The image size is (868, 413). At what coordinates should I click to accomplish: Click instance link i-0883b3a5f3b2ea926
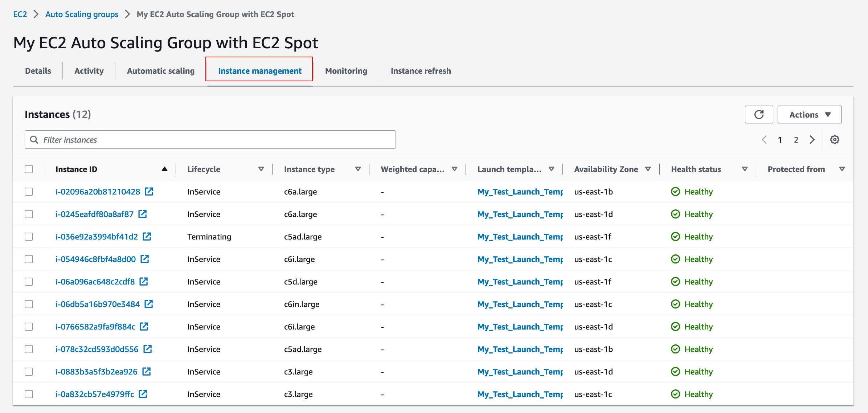click(x=96, y=372)
